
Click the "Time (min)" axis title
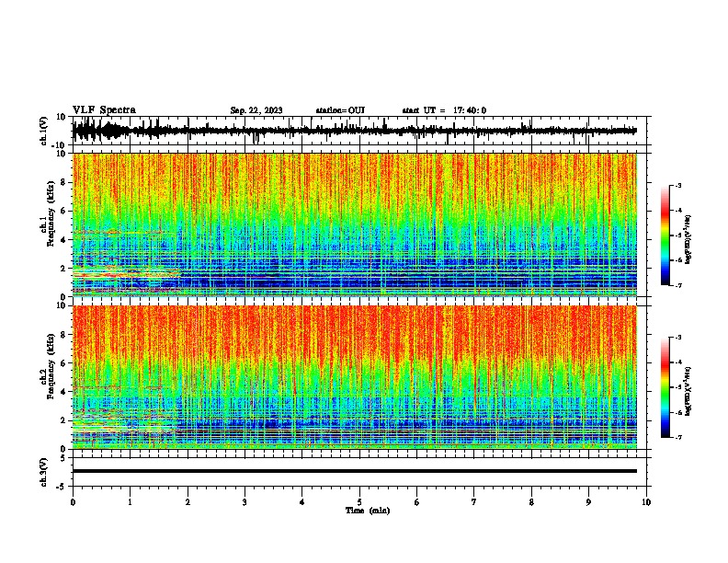(368, 511)
